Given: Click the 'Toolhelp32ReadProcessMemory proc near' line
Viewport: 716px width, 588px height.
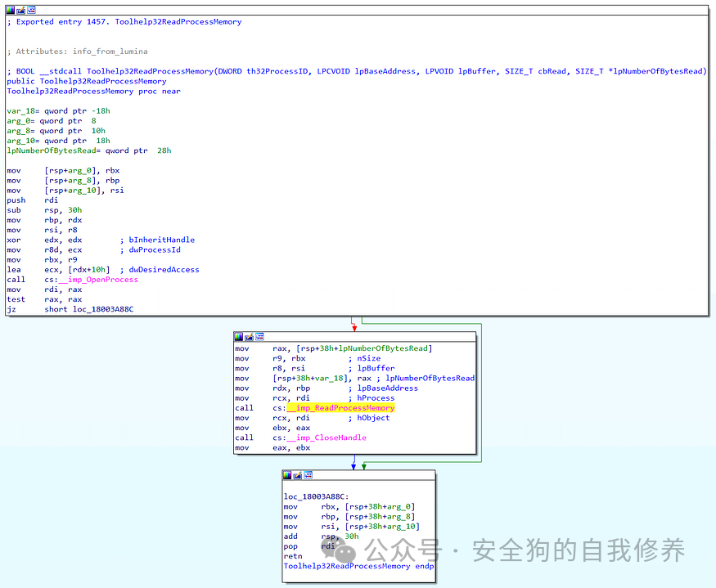Looking at the screenshot, I should point(93,92).
